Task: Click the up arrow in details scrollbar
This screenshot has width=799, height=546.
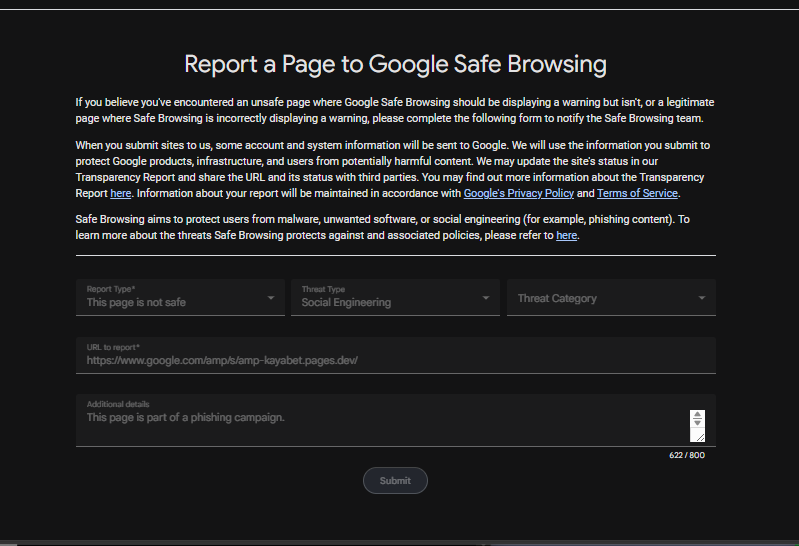Action: point(697,415)
